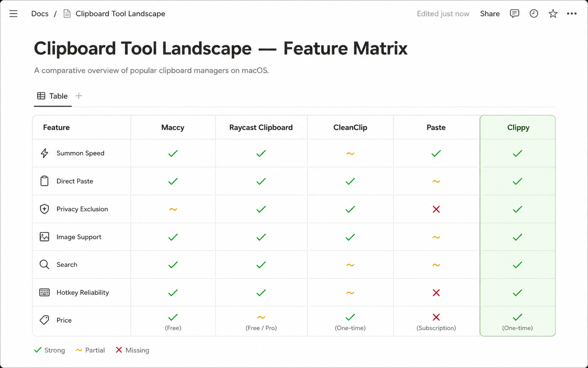Click the Share button
588x368 pixels.
[x=490, y=14]
